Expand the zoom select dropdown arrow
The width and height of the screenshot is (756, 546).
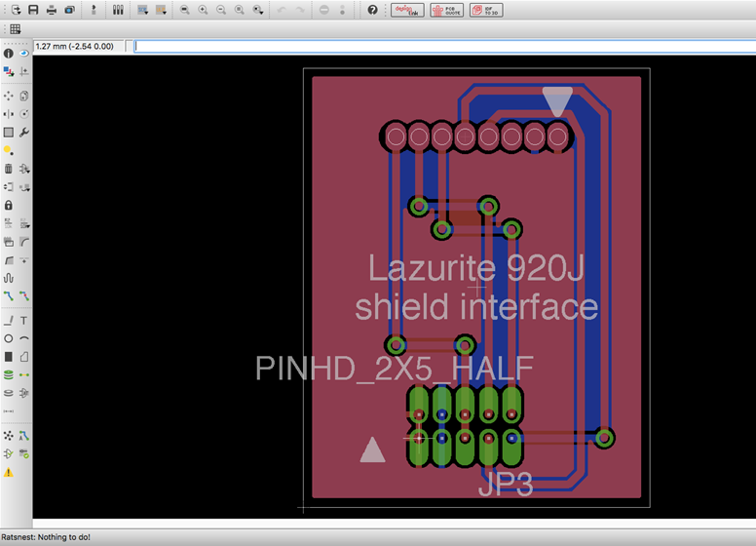tap(258, 10)
